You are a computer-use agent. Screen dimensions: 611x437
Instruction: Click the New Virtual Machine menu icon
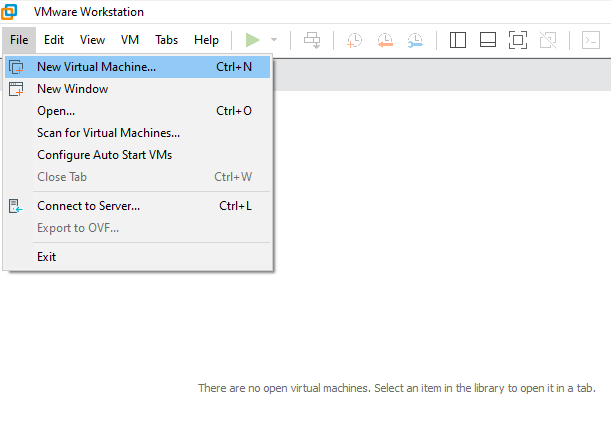coord(16,67)
